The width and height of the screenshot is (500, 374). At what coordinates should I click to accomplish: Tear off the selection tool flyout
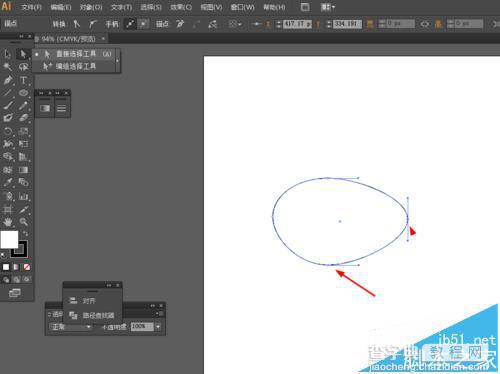117,61
